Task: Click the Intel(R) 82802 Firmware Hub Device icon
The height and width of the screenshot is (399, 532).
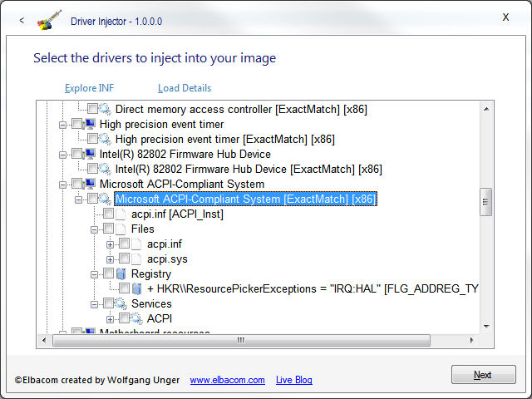Action: point(89,154)
